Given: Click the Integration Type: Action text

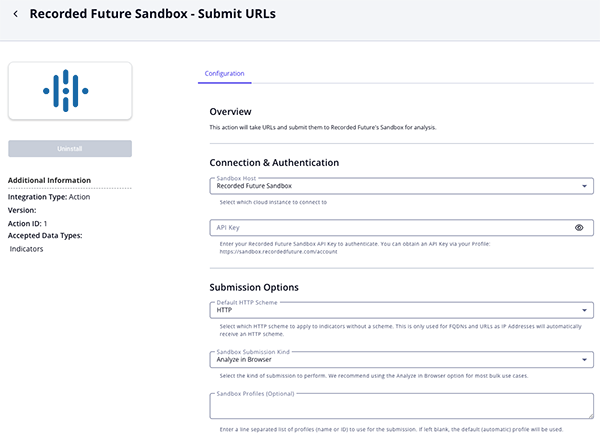Looking at the screenshot, I should (49, 197).
